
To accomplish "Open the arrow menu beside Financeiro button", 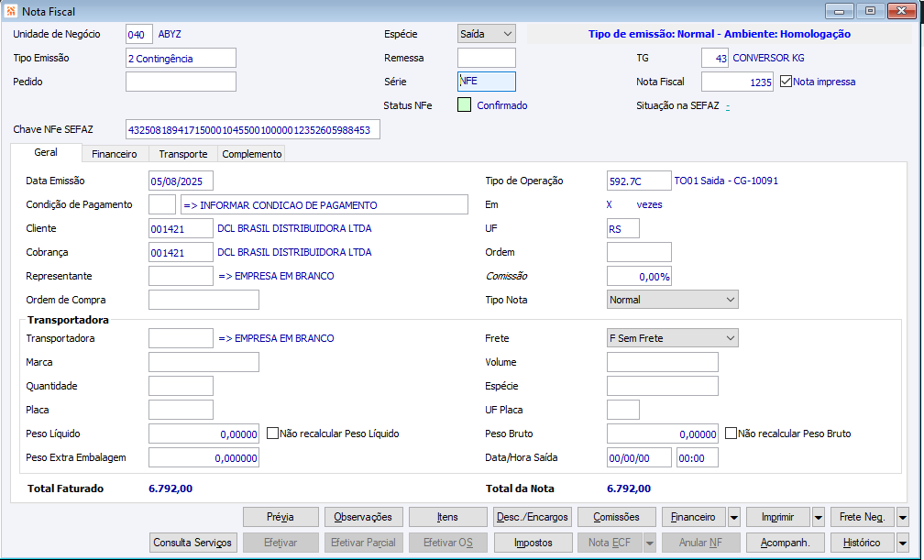I will pos(733,517).
